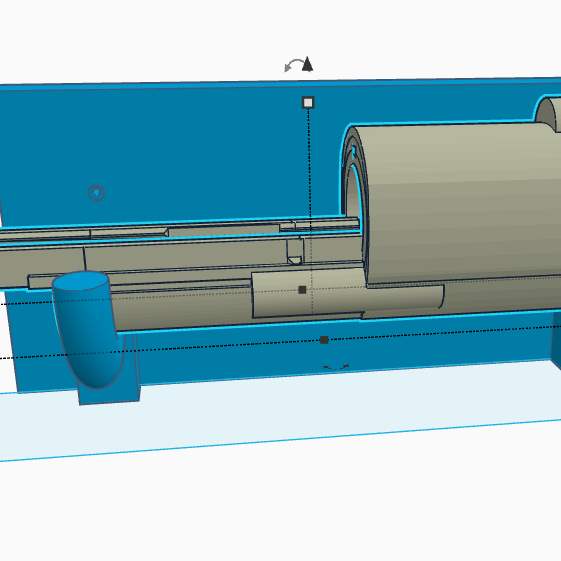Click the flat rotation arrow near the workplane

(336, 367)
